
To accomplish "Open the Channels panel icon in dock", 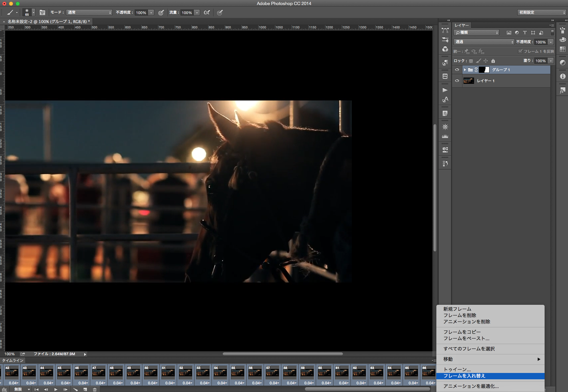I will 445,49.
